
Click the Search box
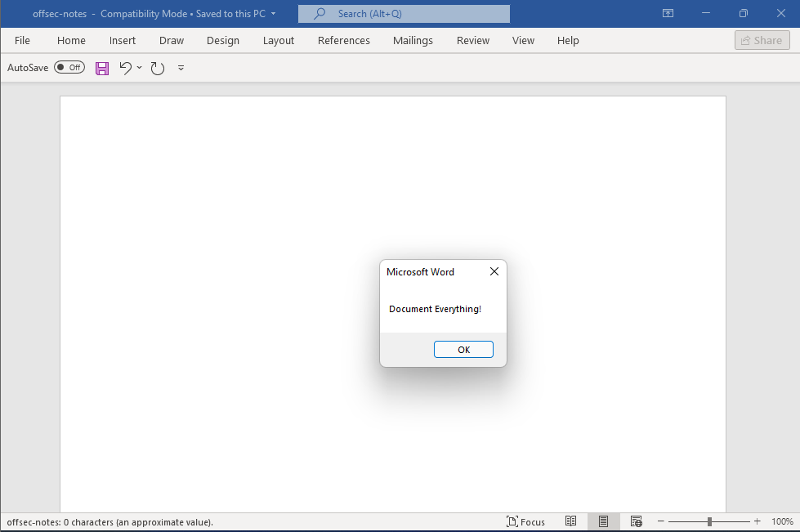[x=404, y=13]
